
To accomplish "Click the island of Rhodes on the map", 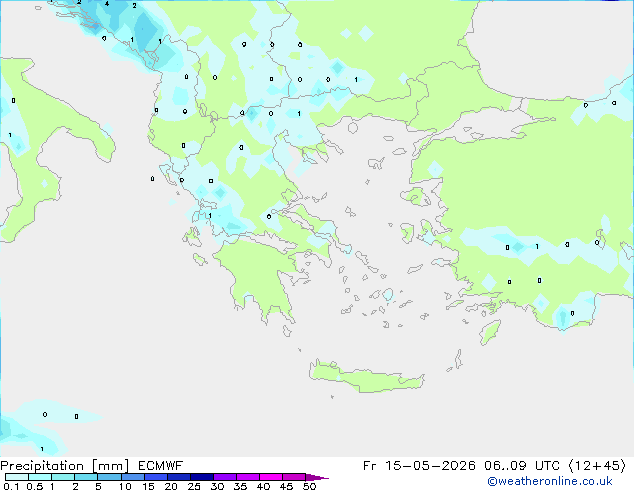I will click(x=490, y=332).
